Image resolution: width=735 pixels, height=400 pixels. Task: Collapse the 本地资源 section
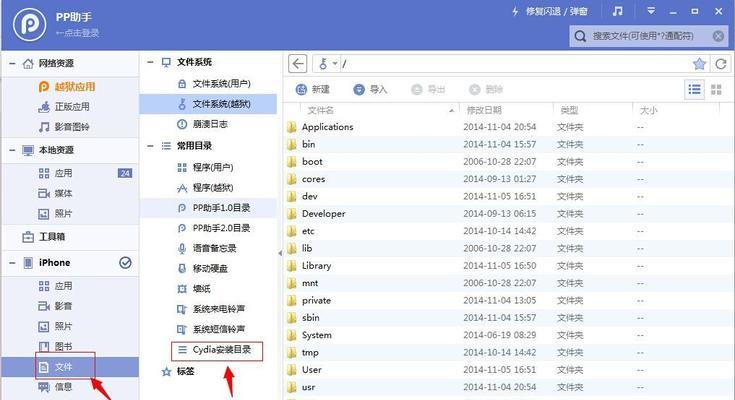[12, 150]
